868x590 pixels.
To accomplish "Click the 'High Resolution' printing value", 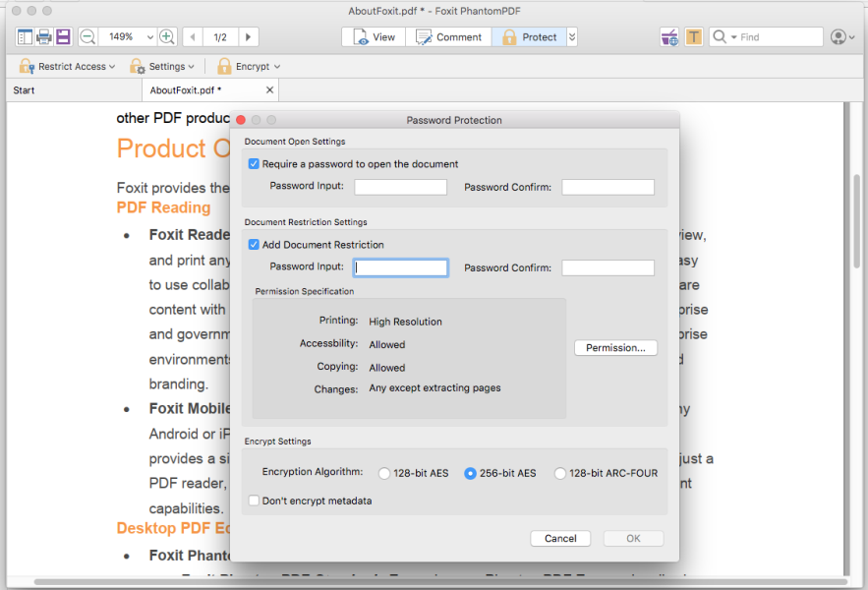I will [x=405, y=322].
